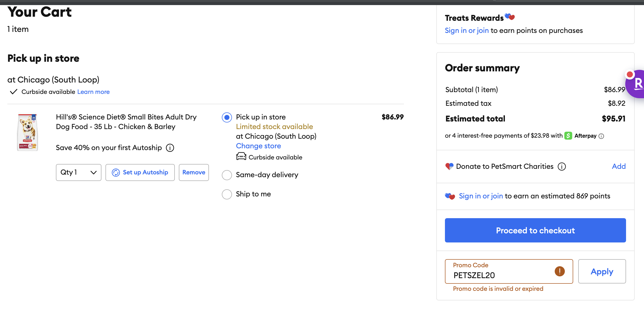Open Autoship savings info icon
The image size is (644, 328).
click(170, 148)
